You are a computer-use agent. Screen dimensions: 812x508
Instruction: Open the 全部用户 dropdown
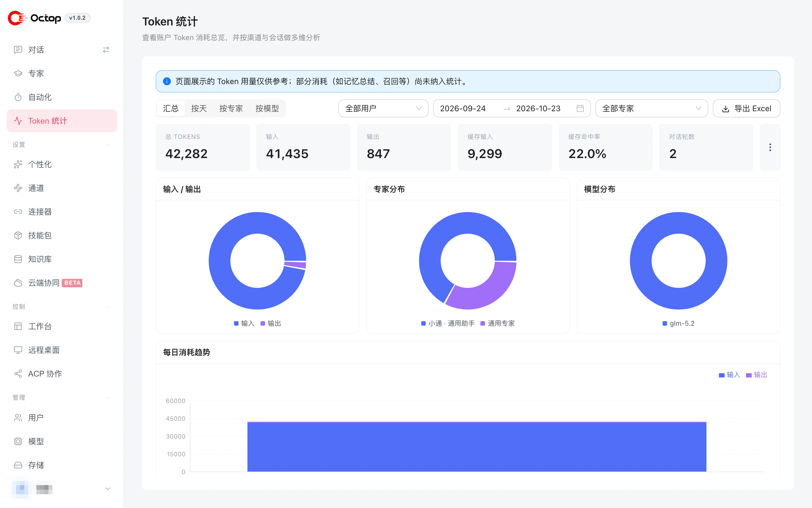pyautogui.click(x=383, y=109)
